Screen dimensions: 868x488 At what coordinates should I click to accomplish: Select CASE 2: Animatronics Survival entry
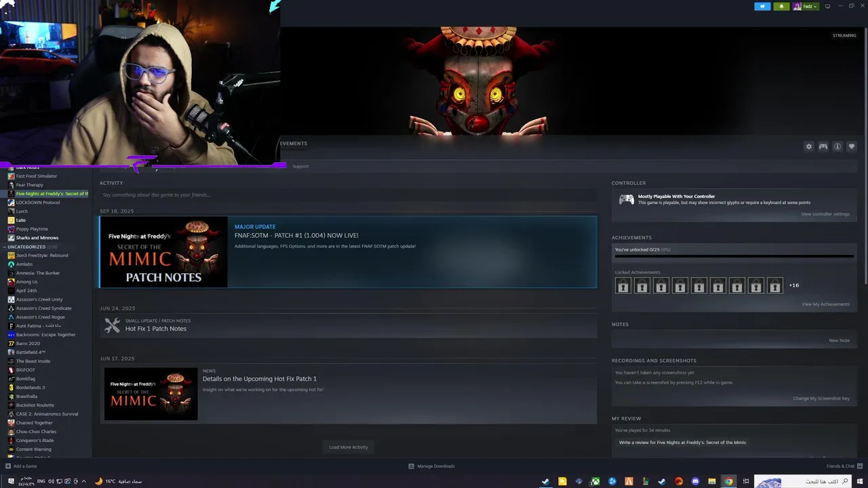click(47, 414)
